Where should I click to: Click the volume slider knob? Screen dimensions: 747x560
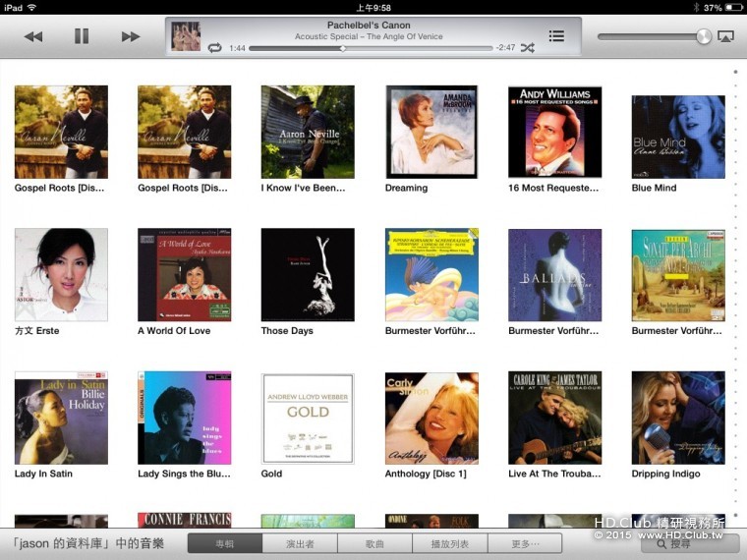703,36
